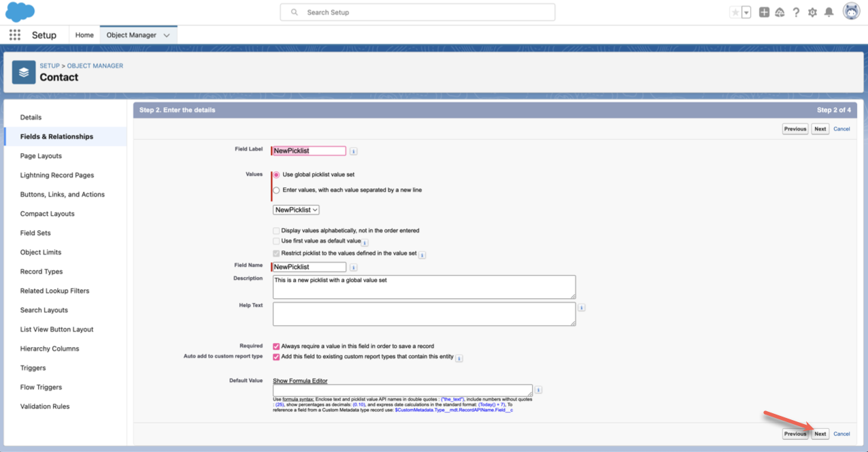The width and height of the screenshot is (868, 452).
Task: Click the Contact object layers icon
Action: point(24,71)
